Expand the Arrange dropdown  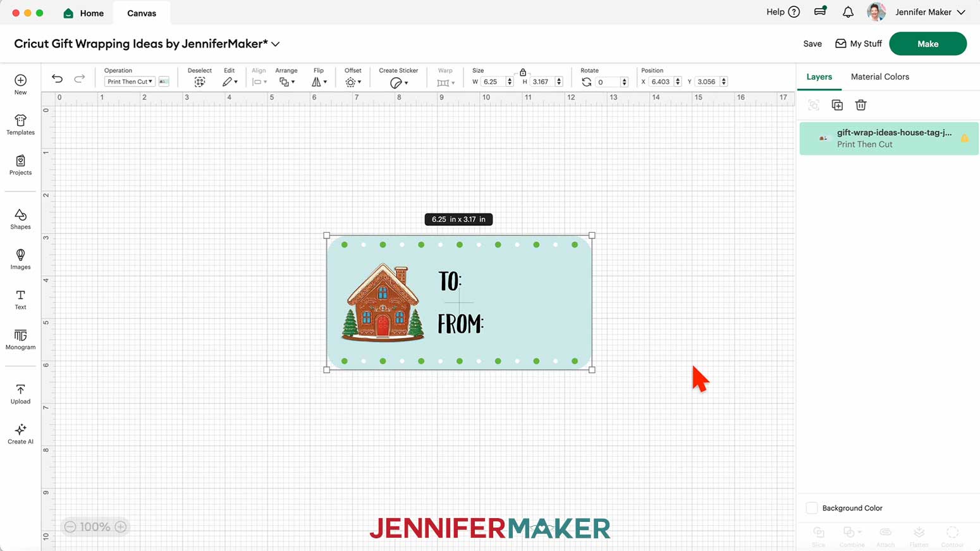287,82
